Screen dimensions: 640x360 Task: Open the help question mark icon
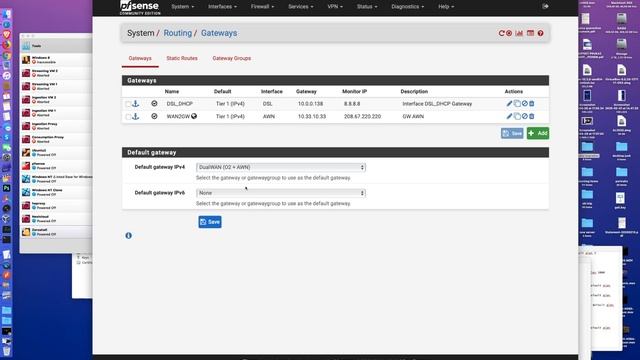click(540, 33)
